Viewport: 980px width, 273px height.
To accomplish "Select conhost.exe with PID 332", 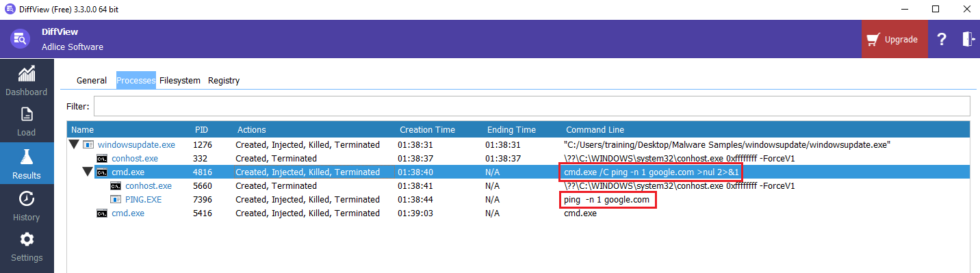I will pos(518,158).
